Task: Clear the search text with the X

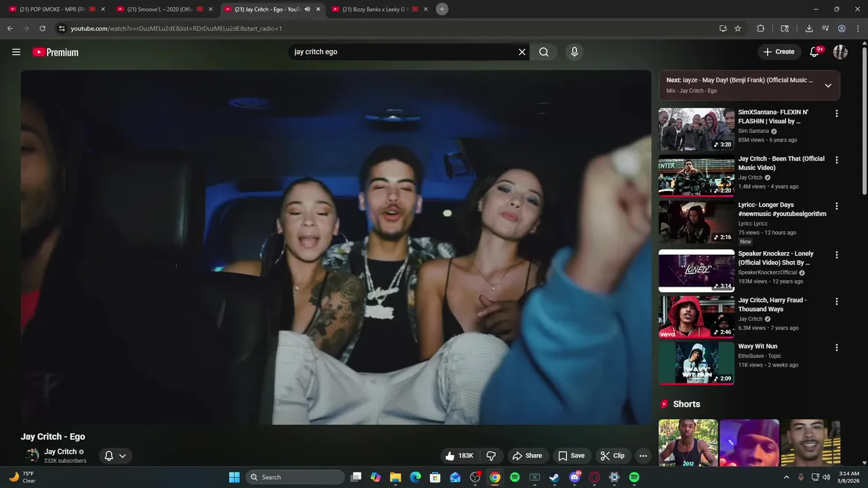Action: click(522, 52)
